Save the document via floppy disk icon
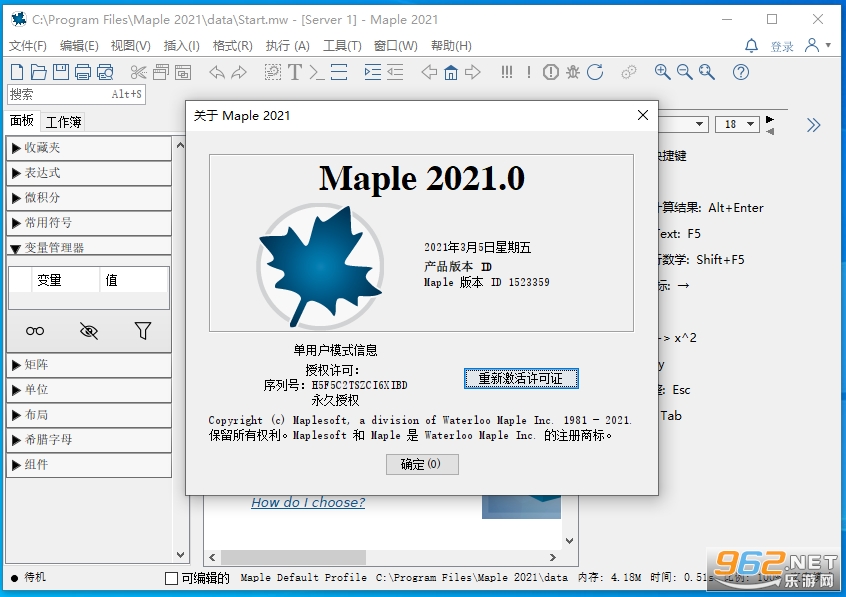This screenshot has width=846, height=597. pyautogui.click(x=60, y=72)
